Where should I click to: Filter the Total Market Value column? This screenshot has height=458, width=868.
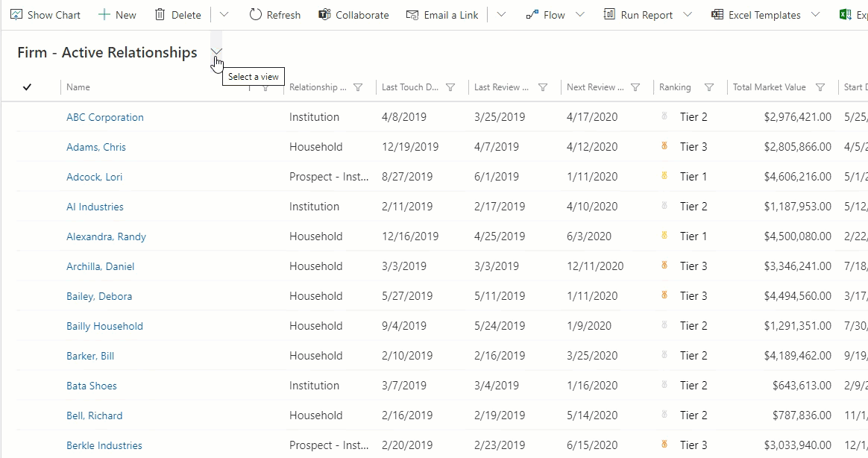(820, 87)
